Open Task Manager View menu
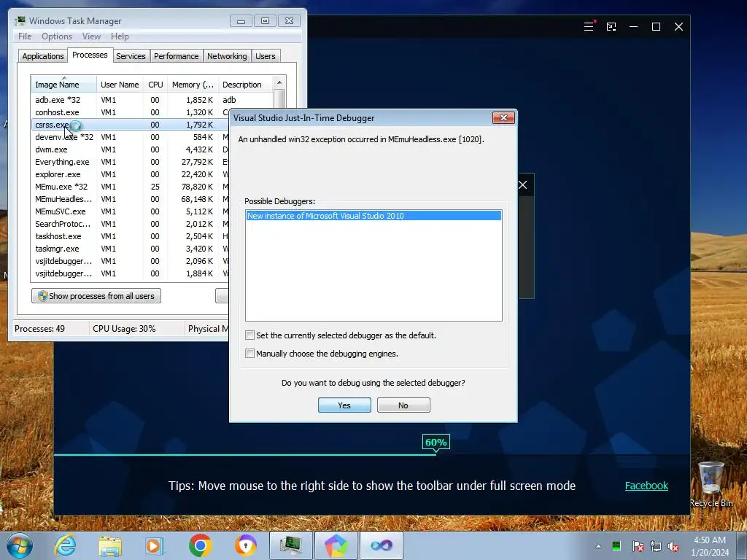This screenshot has height=560, width=747. click(x=91, y=36)
